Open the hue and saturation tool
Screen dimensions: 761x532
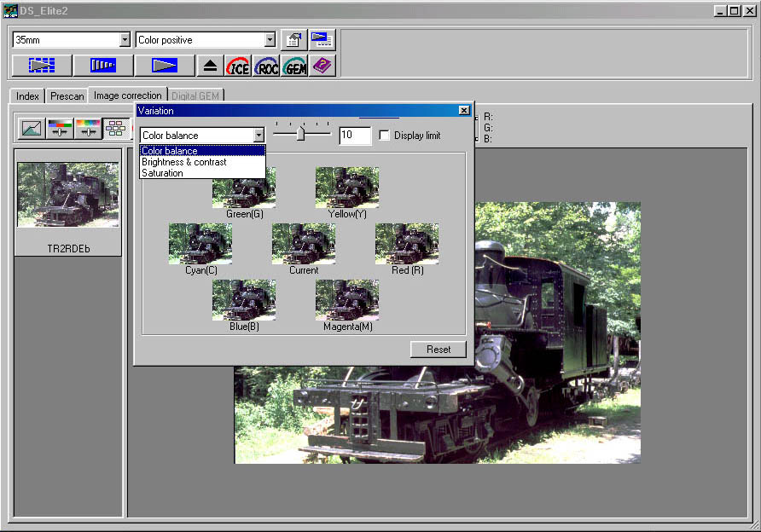tap(87, 129)
